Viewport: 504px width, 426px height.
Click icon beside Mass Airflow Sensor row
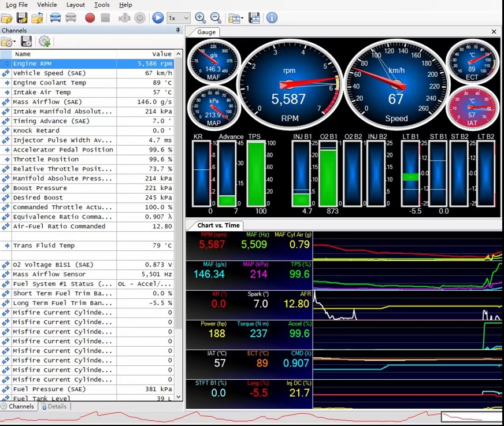[6, 274]
